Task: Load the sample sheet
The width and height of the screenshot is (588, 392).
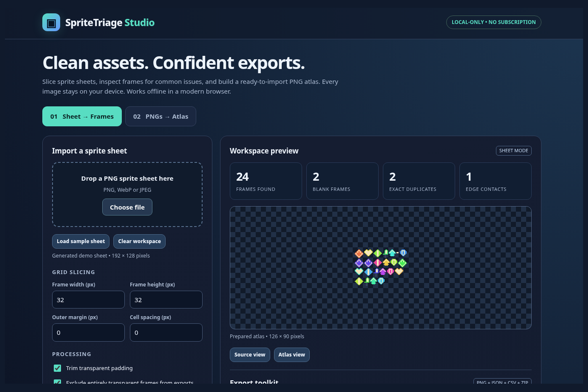Action: pos(81,242)
